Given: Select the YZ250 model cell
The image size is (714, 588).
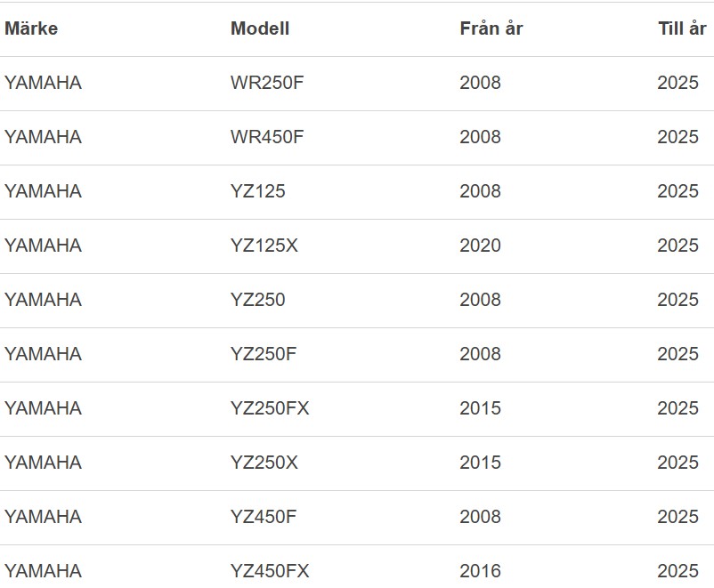Looking at the screenshot, I should pyautogui.click(x=258, y=300).
